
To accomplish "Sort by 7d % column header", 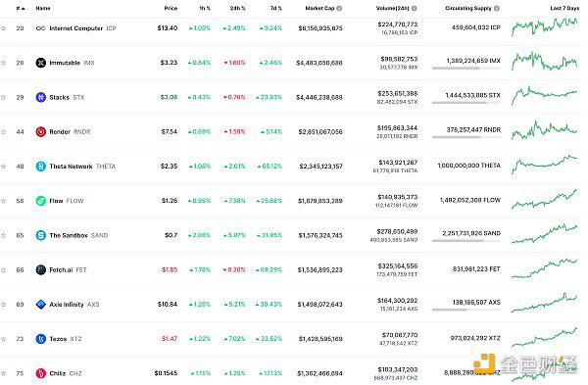I will pos(276,8).
